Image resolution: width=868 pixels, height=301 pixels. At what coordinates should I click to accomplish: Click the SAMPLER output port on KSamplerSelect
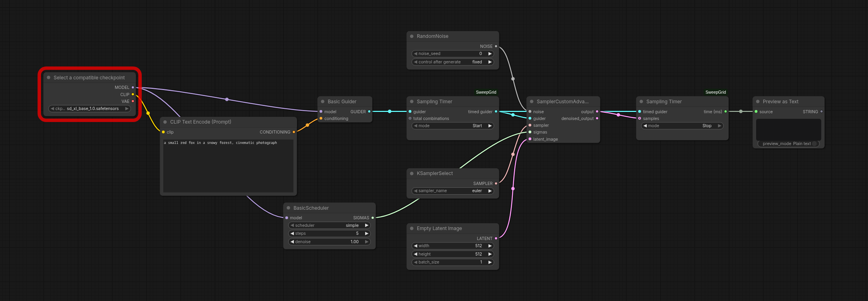(496, 183)
